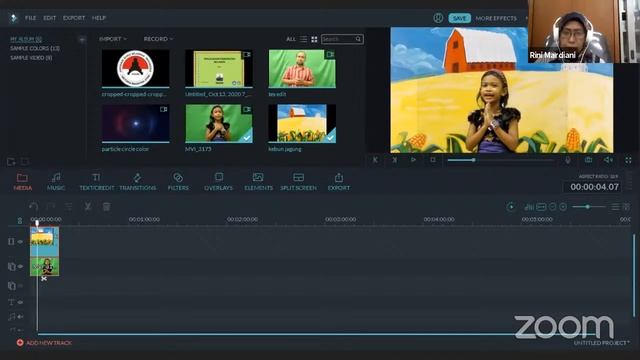Open the track list options icon

coord(615,207)
